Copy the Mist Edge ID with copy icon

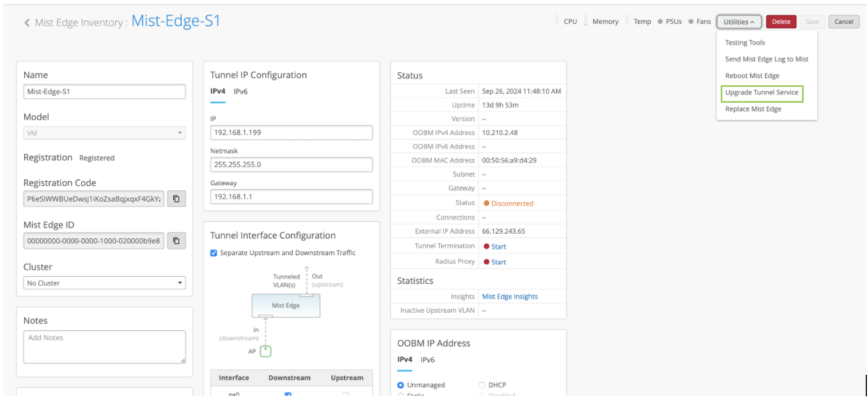pyautogui.click(x=176, y=241)
